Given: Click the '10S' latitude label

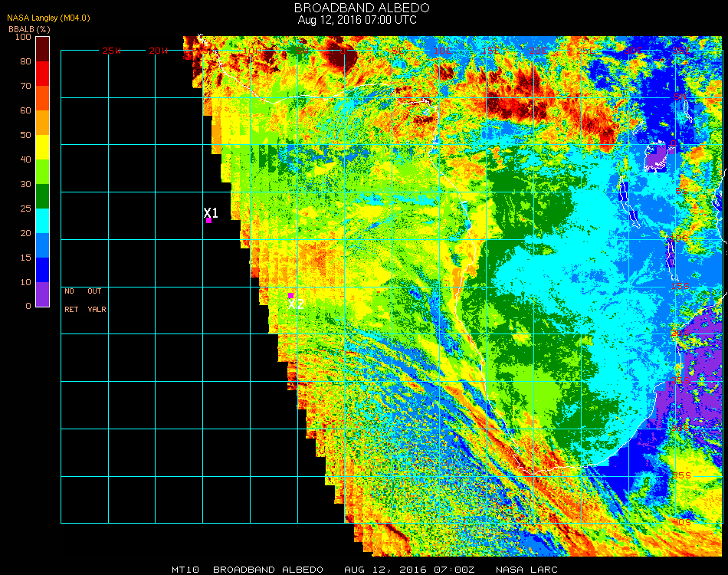Looking at the screenshot, I should pos(679,238).
